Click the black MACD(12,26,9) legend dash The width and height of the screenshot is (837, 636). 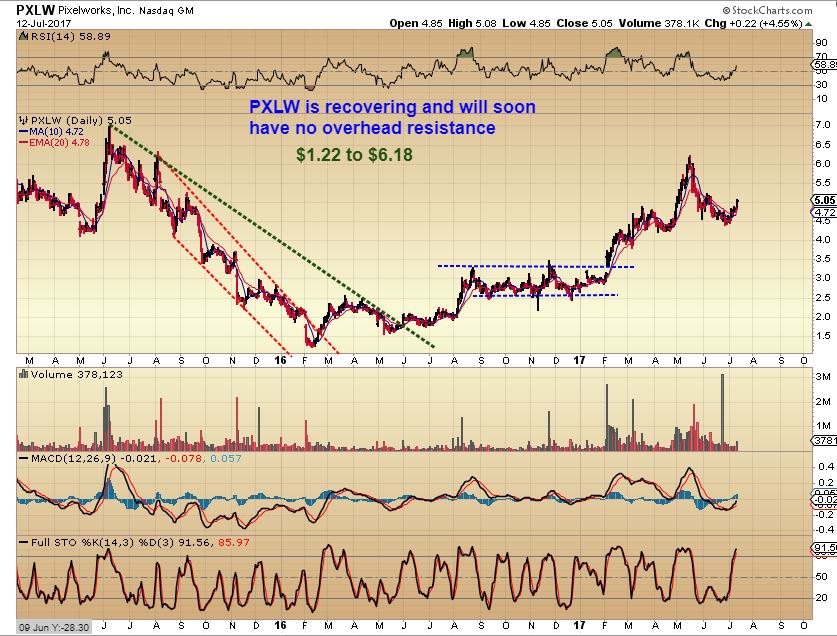[23, 458]
